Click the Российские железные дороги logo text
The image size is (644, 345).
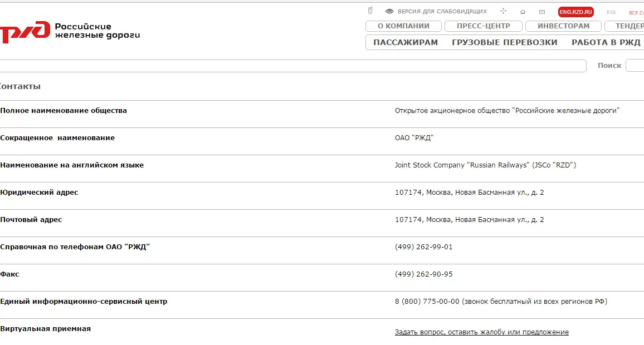97,31
